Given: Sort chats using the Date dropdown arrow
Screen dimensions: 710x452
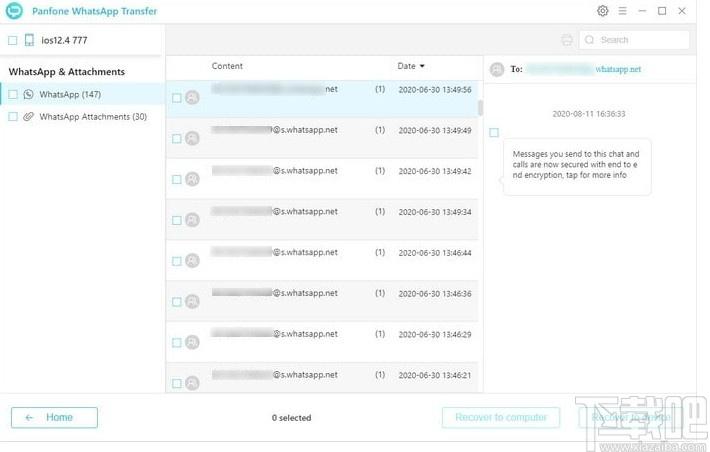Looking at the screenshot, I should pos(422,66).
